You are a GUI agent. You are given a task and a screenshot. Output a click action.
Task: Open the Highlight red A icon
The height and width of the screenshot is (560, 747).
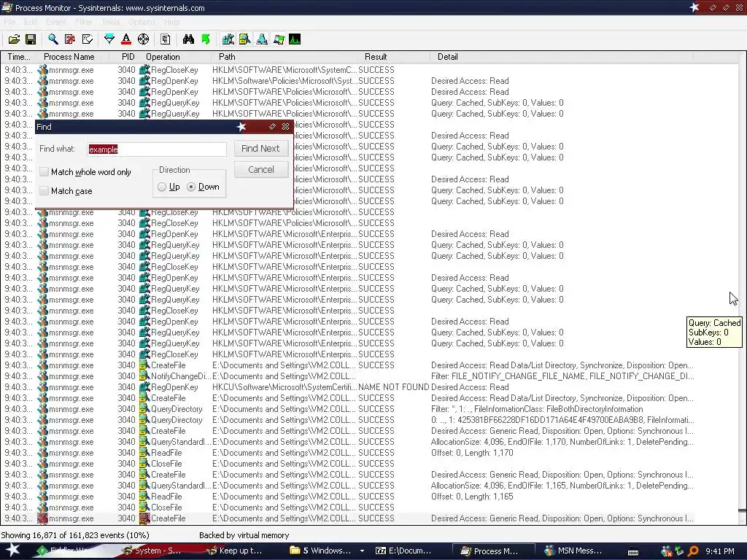(x=125, y=39)
